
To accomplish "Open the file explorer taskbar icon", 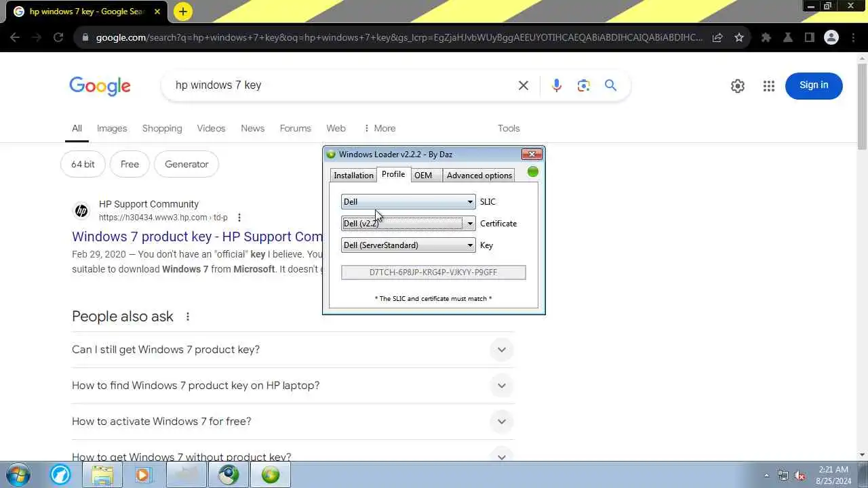I will pyautogui.click(x=102, y=475).
